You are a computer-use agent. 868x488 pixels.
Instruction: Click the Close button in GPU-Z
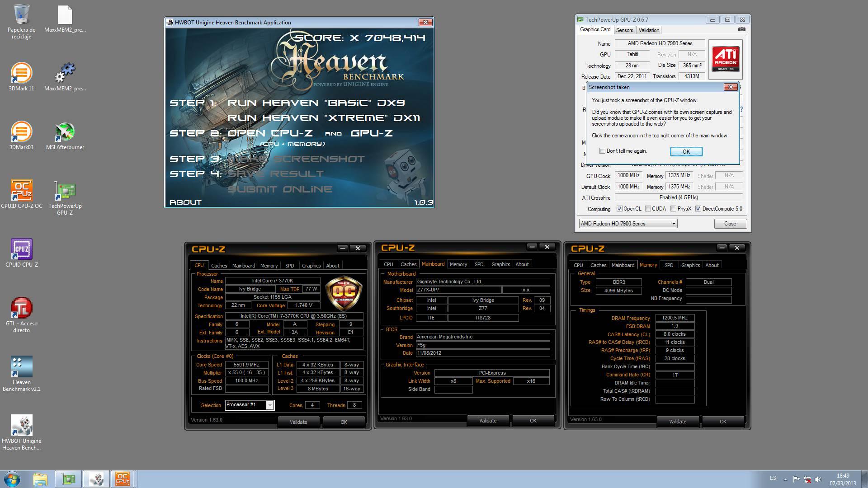point(730,224)
